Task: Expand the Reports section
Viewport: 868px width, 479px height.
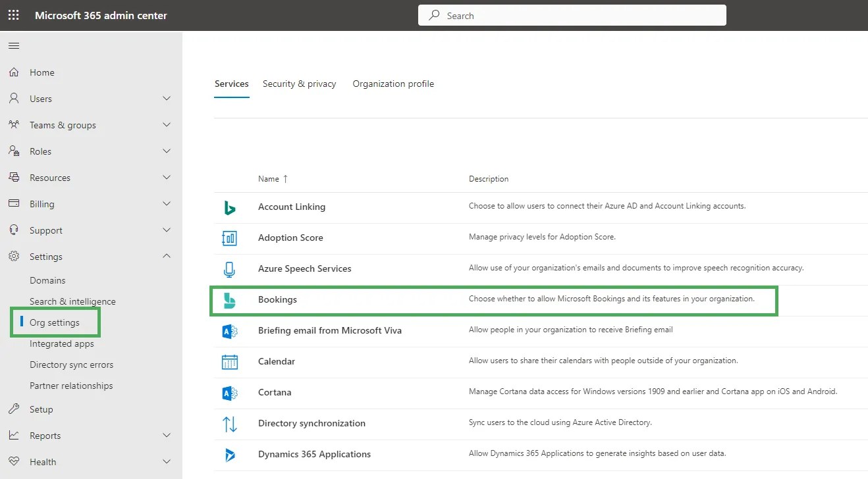Action: coord(167,435)
